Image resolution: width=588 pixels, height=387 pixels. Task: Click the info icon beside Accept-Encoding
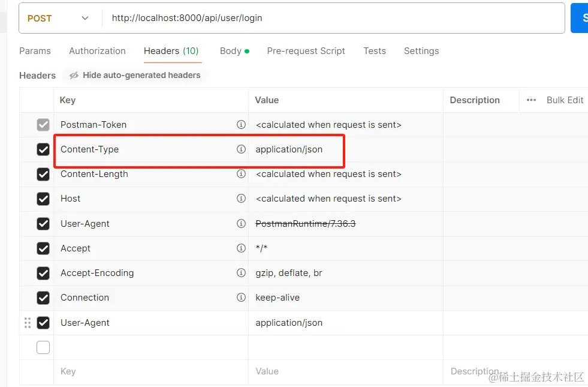(241, 273)
